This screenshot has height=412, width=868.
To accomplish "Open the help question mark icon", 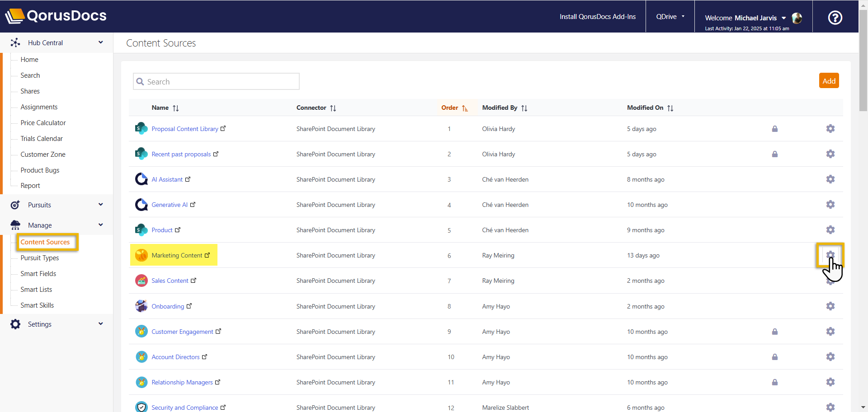I will click(x=835, y=18).
